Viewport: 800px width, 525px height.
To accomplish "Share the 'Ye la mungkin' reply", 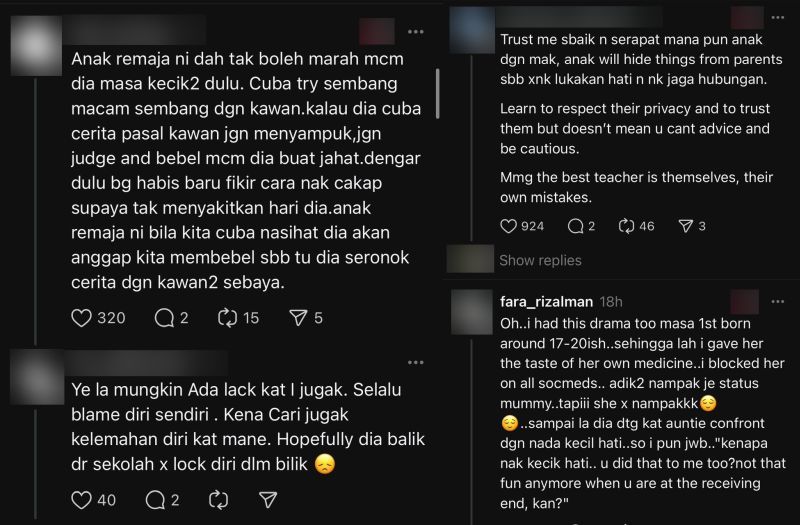I will pyautogui.click(x=268, y=500).
